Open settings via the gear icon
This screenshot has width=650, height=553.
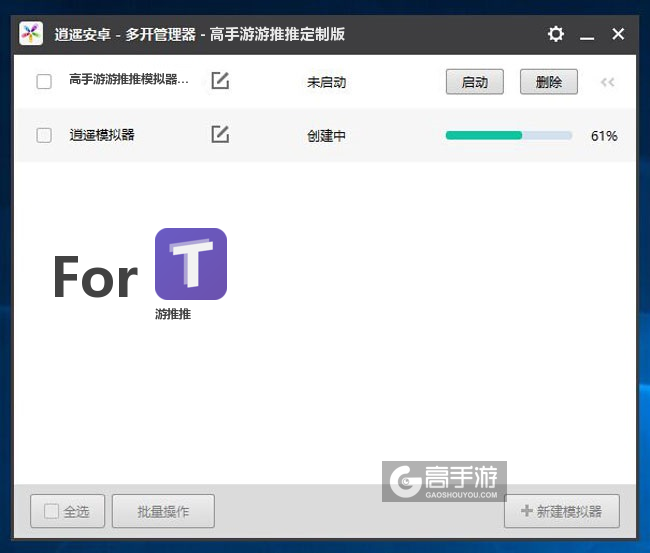point(555,34)
